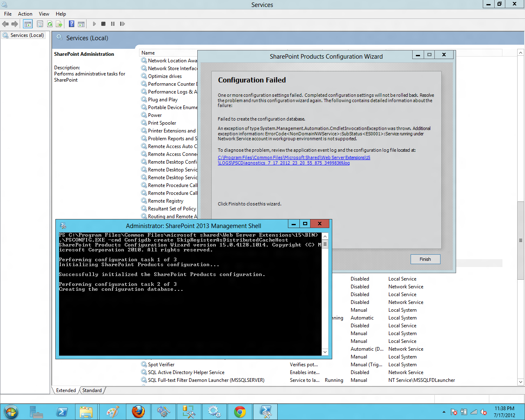Image resolution: width=525 pixels, height=420 pixels.
Task: Click the Forward arrow in Services toolbar
Action: [x=15, y=24]
